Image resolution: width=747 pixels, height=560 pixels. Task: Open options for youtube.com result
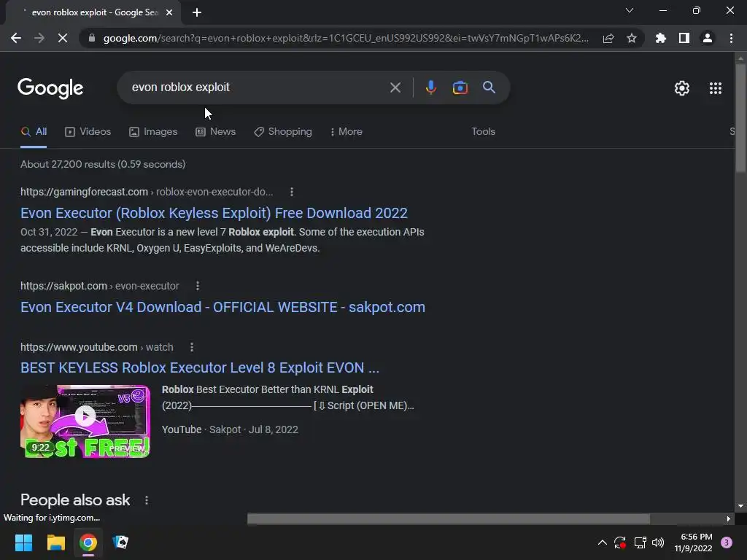coord(192,347)
